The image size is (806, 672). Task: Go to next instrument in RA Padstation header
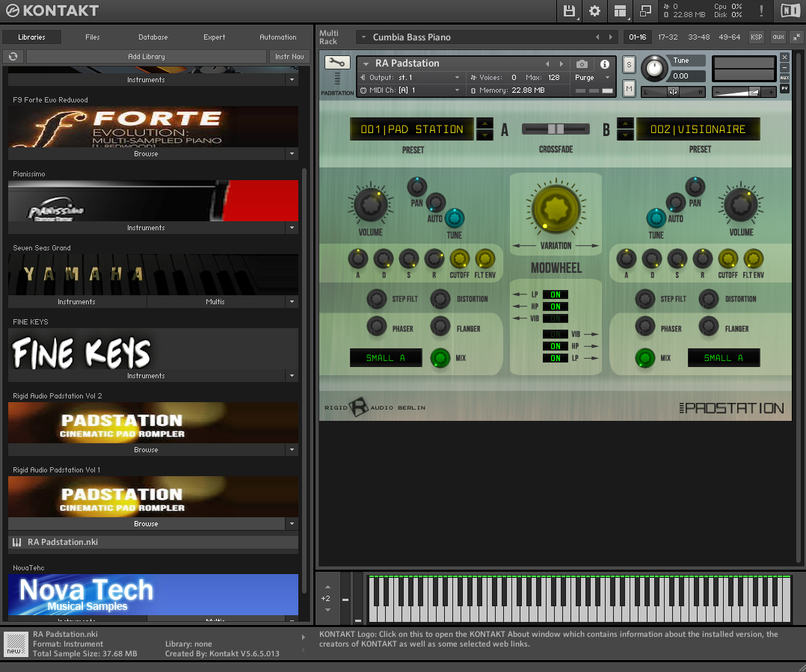click(x=562, y=64)
